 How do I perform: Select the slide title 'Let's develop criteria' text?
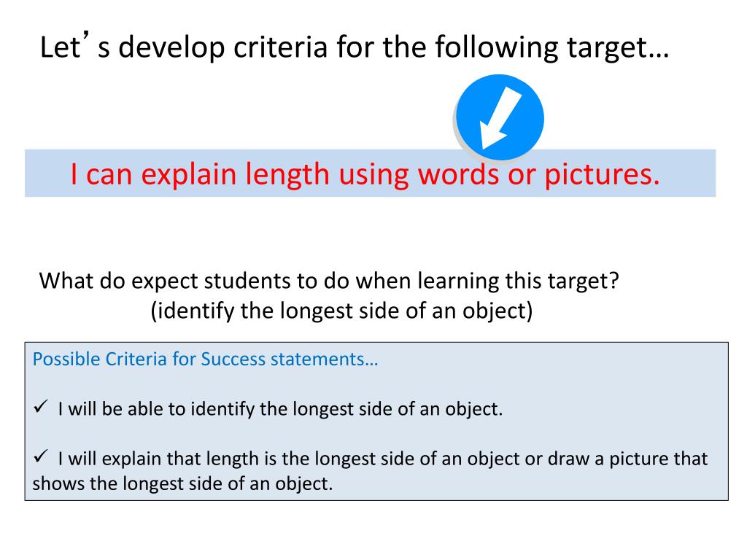point(355,47)
